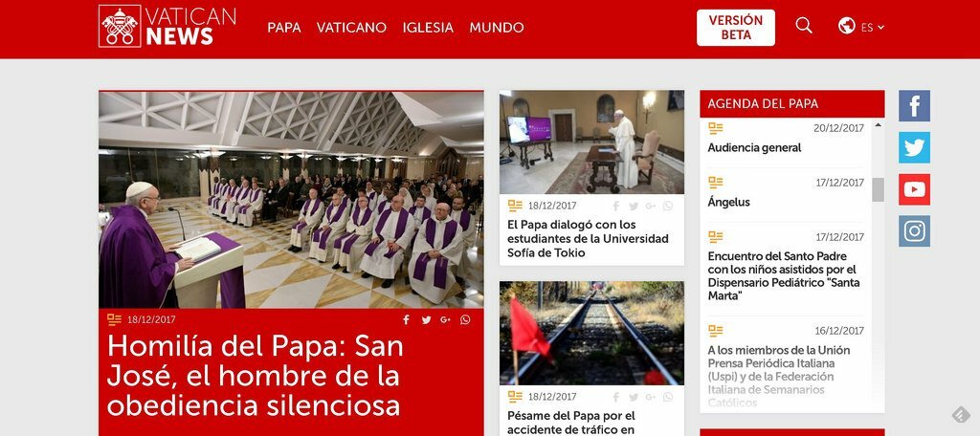980x436 pixels.
Task: Open the Audiencia general agenda link
Action: click(x=754, y=148)
